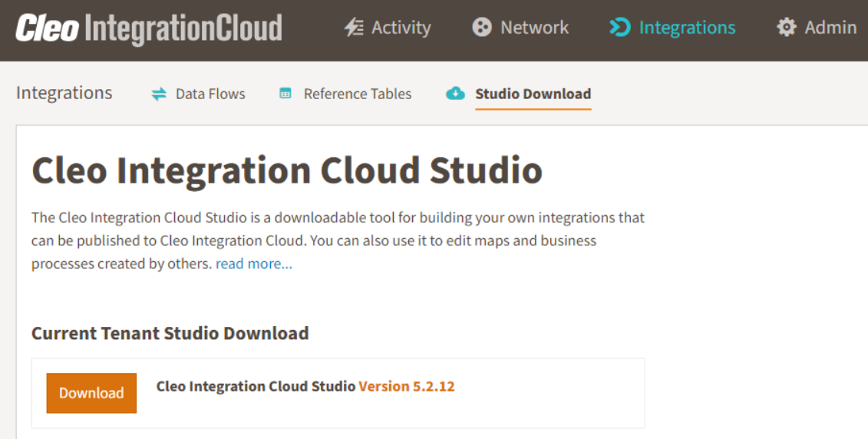
Task: Click the Network circle icon
Action: click(x=482, y=27)
